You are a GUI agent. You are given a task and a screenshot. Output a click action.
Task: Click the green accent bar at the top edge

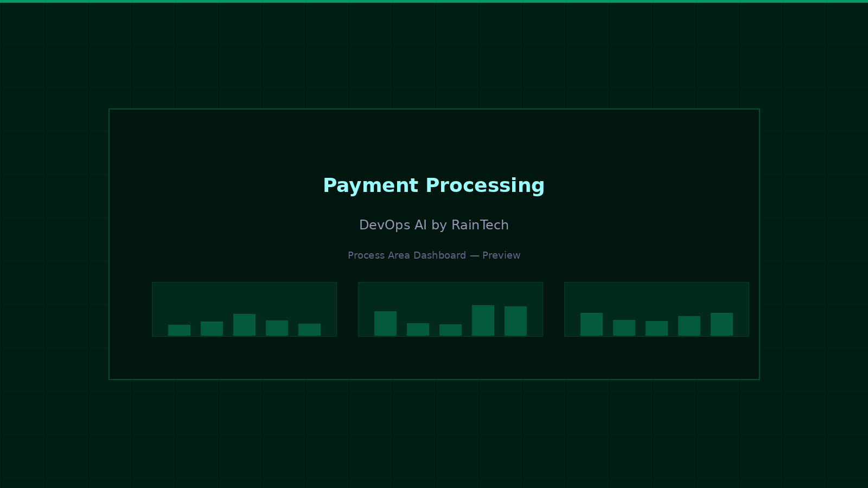[x=434, y=2]
